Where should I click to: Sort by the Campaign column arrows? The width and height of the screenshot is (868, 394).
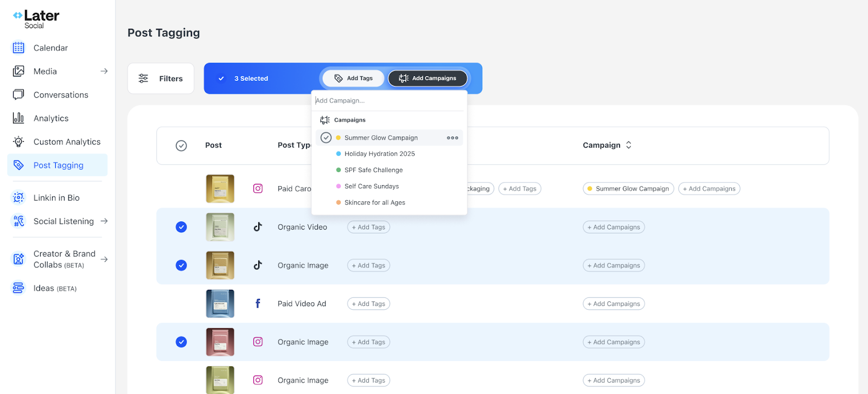pos(629,145)
